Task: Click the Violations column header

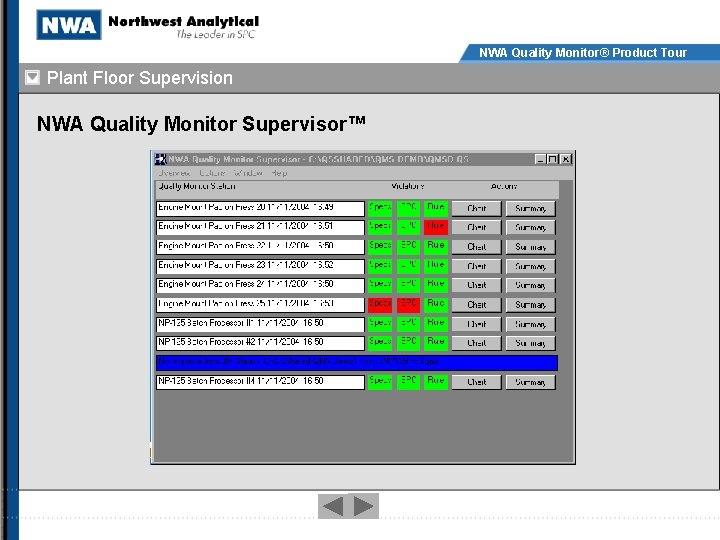Action: tap(408, 186)
